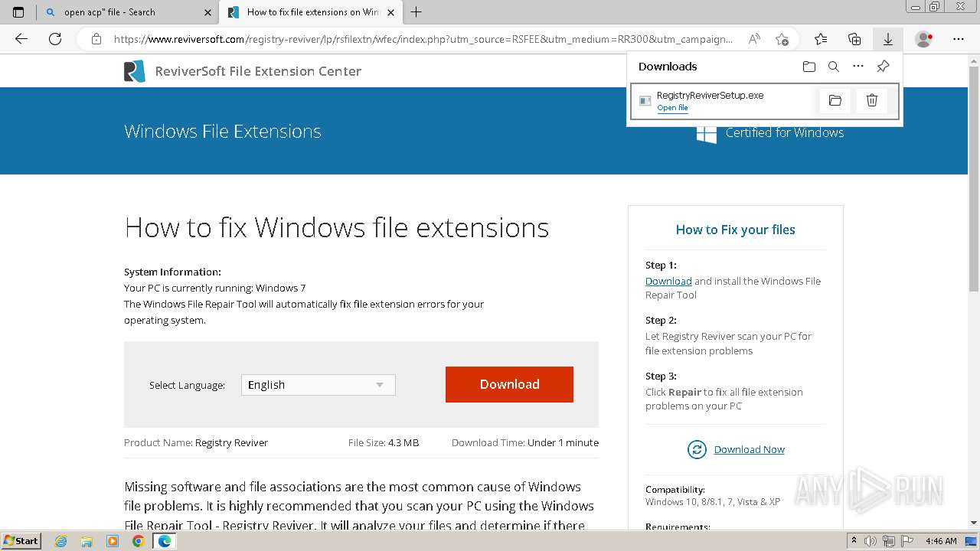Open File Explorer from the taskbar
This screenshot has width=980, height=551.
coord(87,541)
